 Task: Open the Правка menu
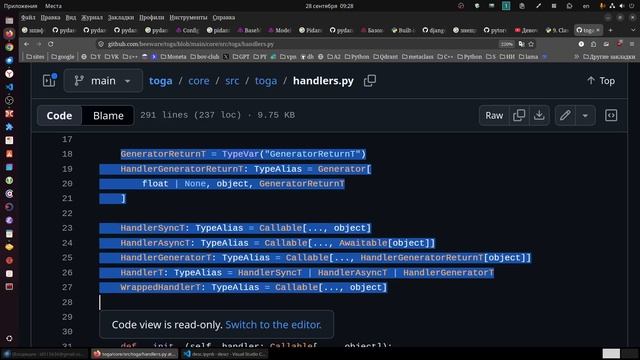tap(50, 18)
